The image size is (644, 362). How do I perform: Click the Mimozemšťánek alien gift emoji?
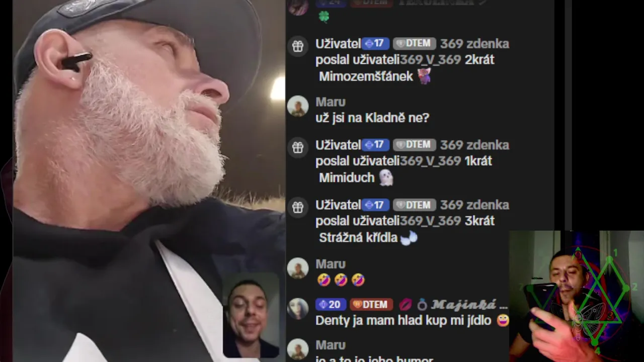coord(425,76)
